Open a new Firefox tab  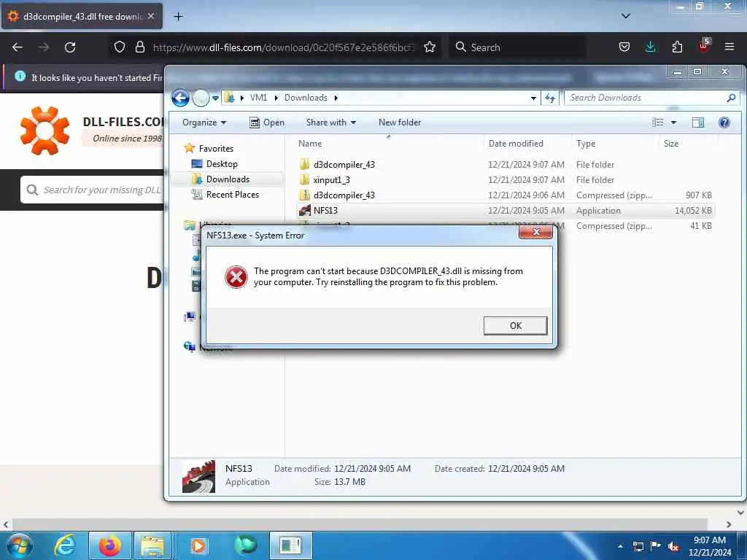pyautogui.click(x=178, y=17)
